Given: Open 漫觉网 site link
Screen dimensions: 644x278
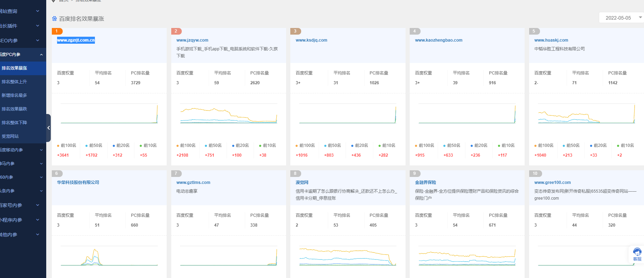Looking at the screenshot, I should click(302, 183).
